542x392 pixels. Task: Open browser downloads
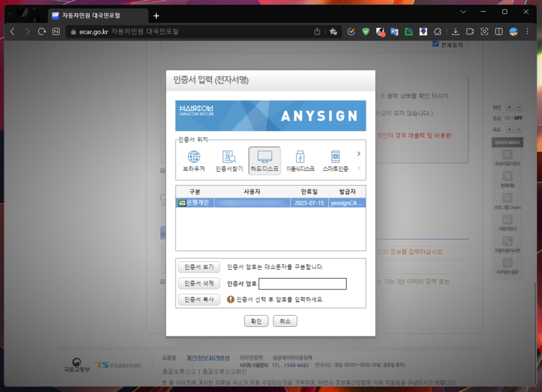point(456,32)
